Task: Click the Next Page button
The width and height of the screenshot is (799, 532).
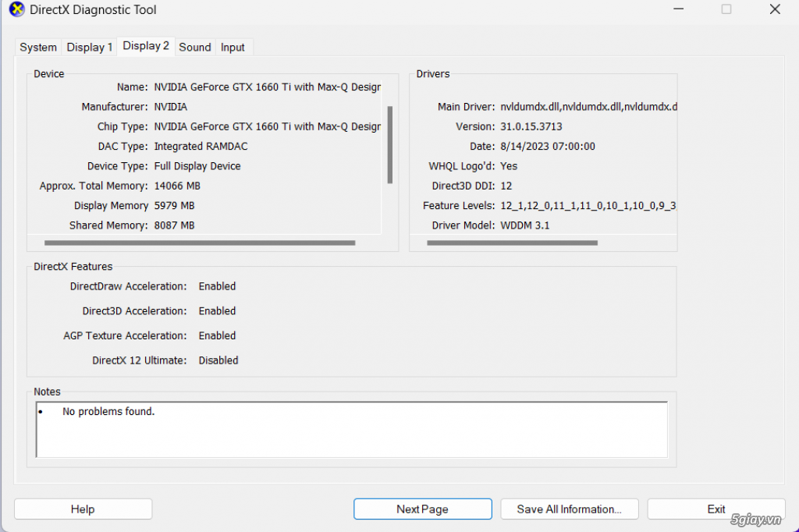Action: coord(422,509)
